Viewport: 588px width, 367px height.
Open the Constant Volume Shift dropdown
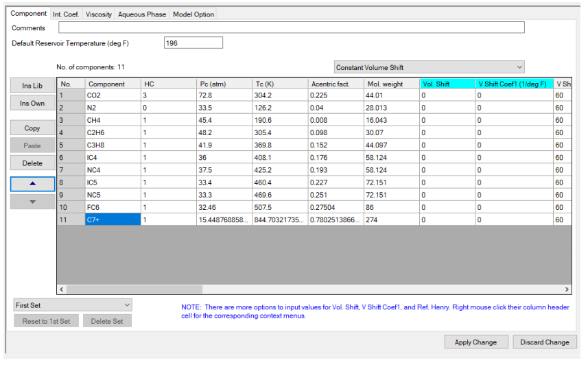429,67
